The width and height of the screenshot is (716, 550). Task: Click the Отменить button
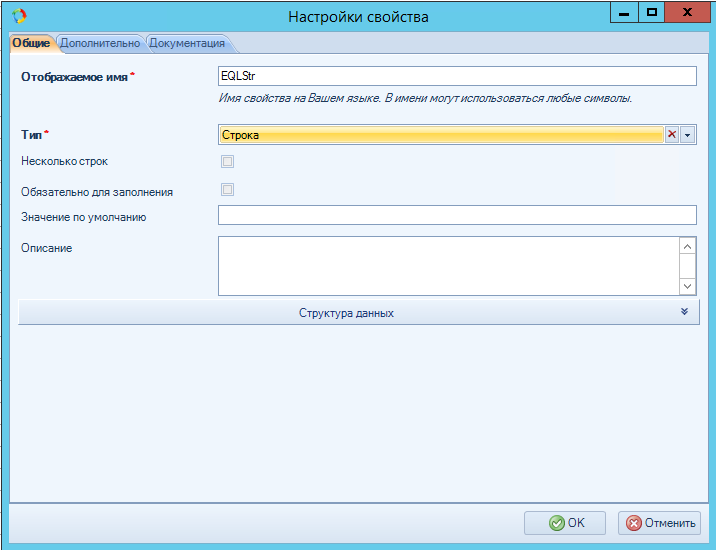click(659, 522)
